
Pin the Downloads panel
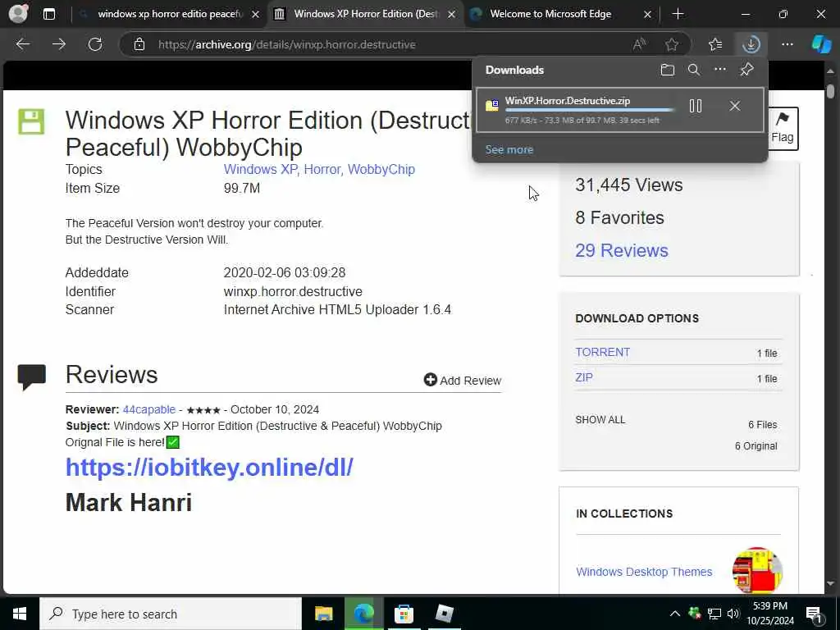[x=746, y=70]
